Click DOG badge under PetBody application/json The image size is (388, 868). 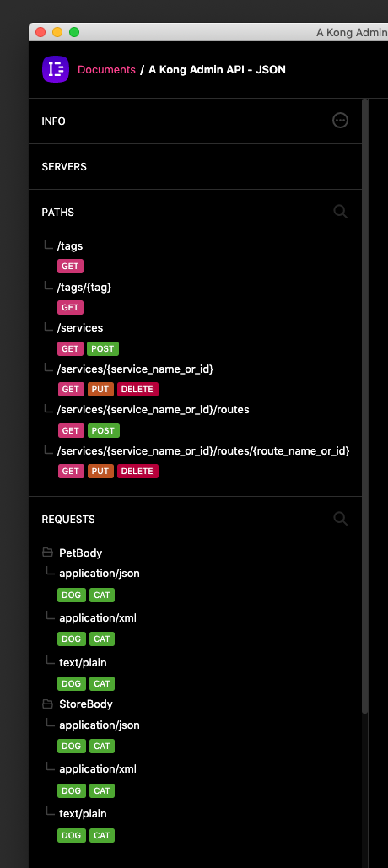pos(72,595)
